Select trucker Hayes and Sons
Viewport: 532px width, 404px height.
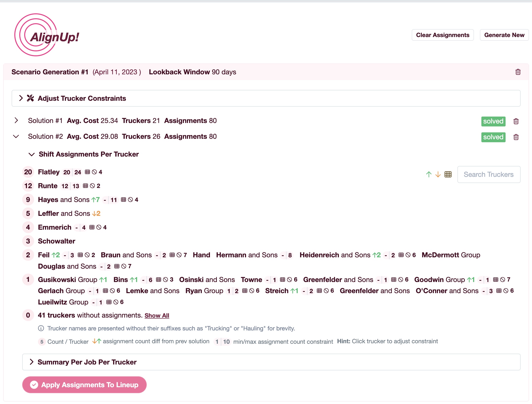coord(64,200)
